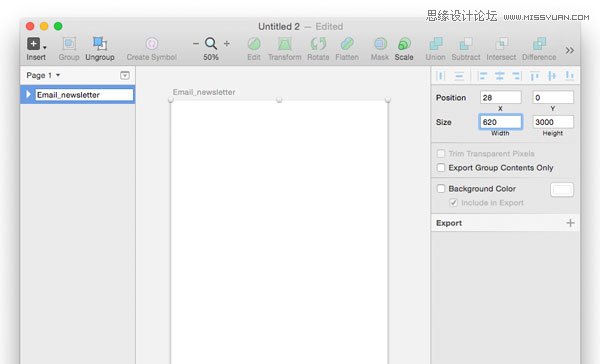Click the Email_newsletter layer name field
600x364 pixels.
pyautogui.click(x=85, y=95)
